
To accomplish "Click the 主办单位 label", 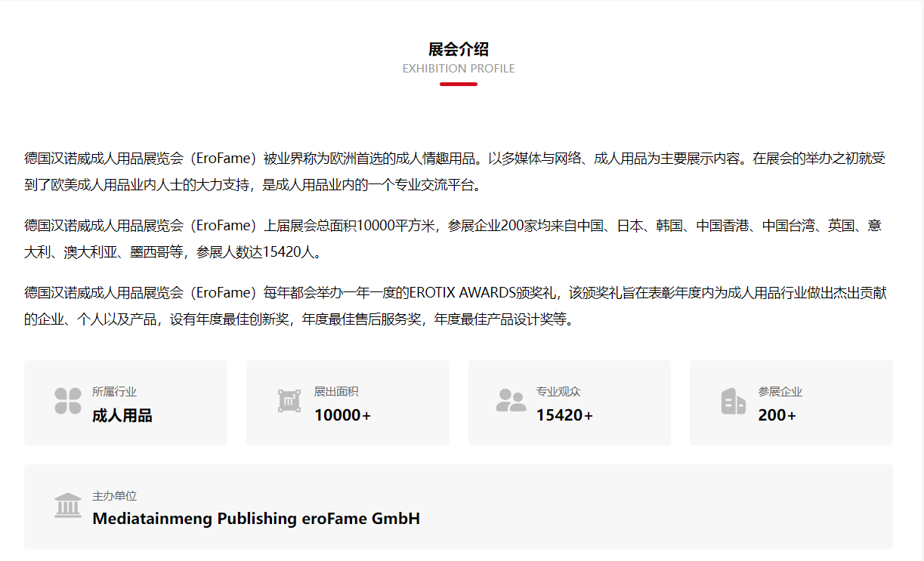I will (114, 496).
